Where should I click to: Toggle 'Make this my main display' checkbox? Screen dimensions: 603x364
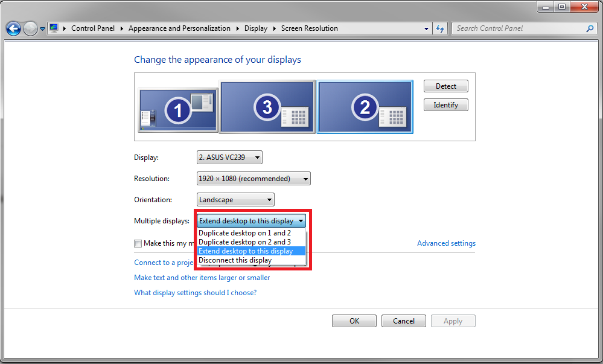coord(138,243)
